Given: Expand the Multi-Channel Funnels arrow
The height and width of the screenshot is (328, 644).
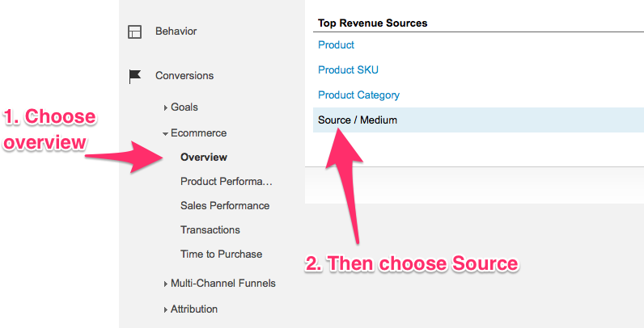Looking at the screenshot, I should pos(166,284).
